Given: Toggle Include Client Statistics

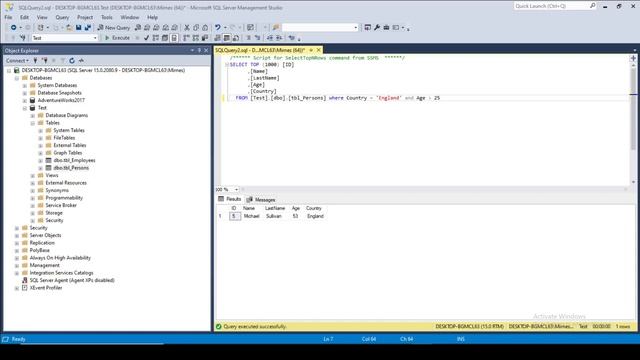Looking at the screenshot, I should (x=205, y=38).
